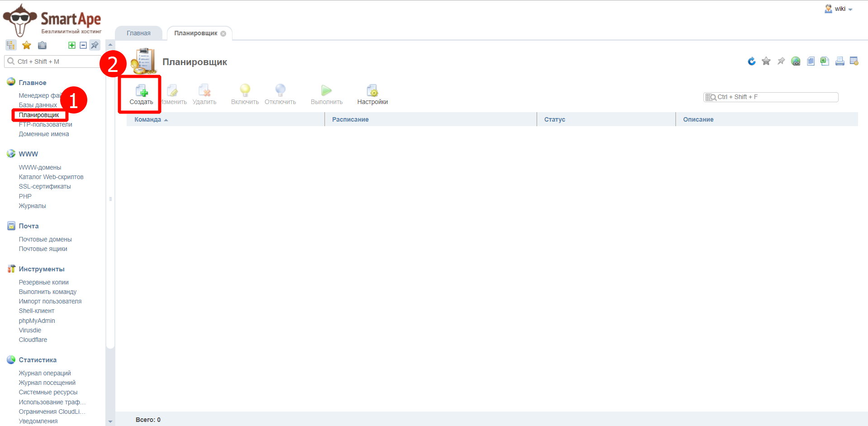Screen dimensions: 868x426
Task: Open WWW-домены in the sidebar
Action: pos(40,167)
